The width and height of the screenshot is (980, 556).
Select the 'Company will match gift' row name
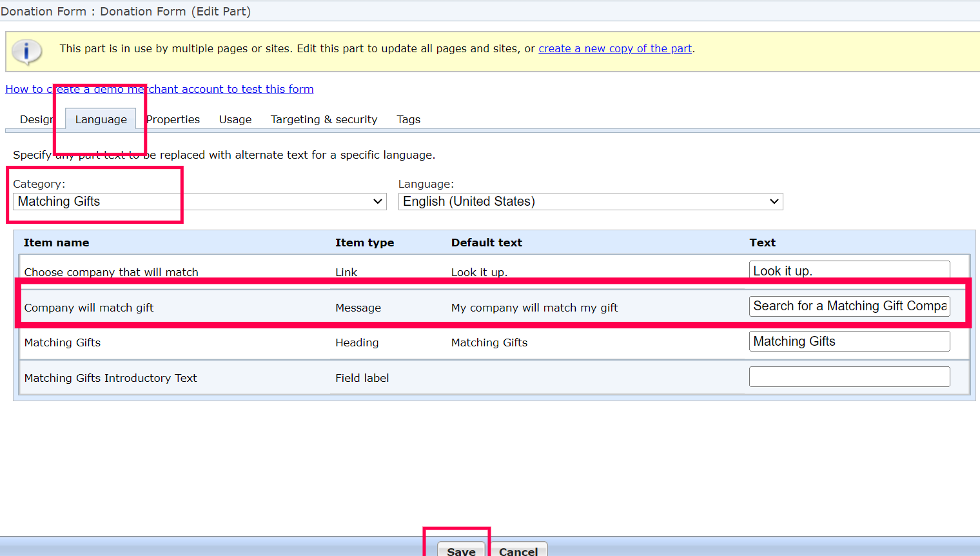(89, 308)
